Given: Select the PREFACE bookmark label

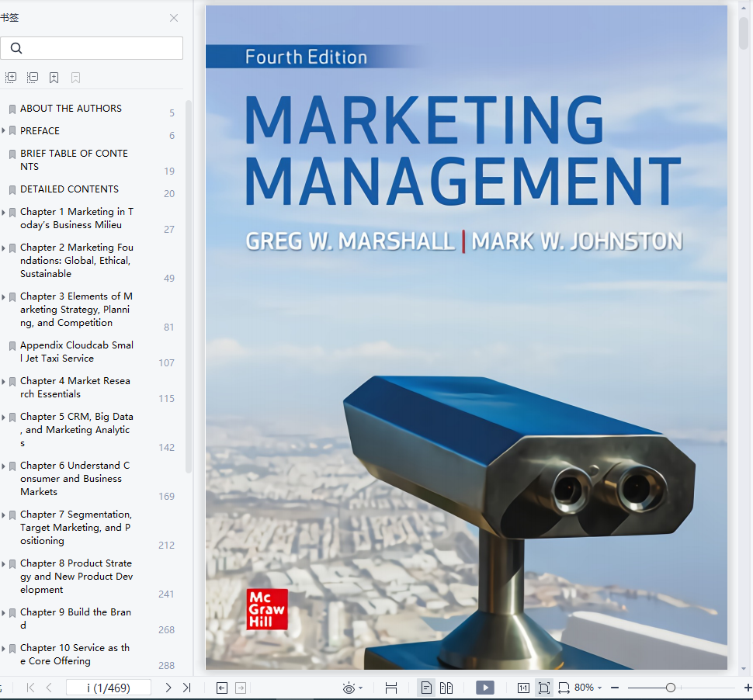Looking at the screenshot, I should tap(40, 130).
